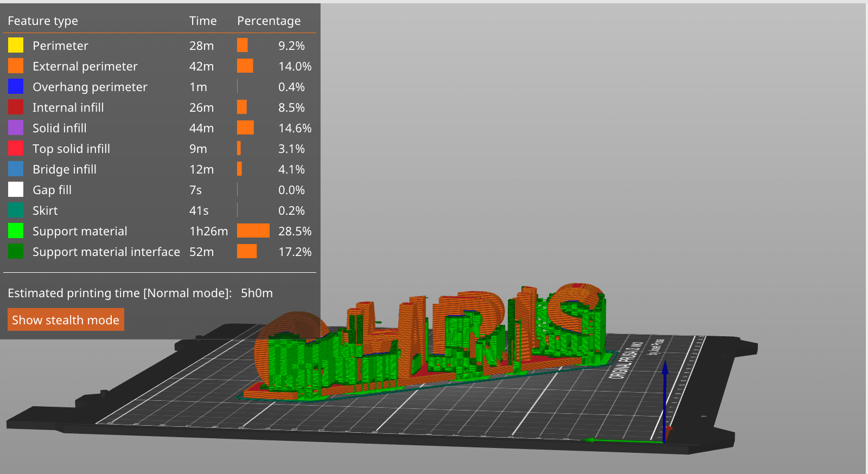Click the External perimeter percentage bar

tap(245, 66)
